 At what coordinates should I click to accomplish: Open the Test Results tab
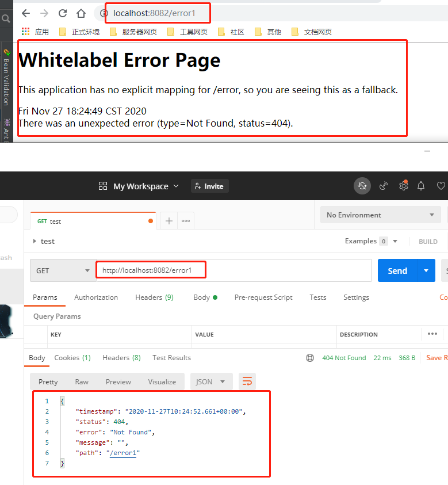pyautogui.click(x=171, y=357)
